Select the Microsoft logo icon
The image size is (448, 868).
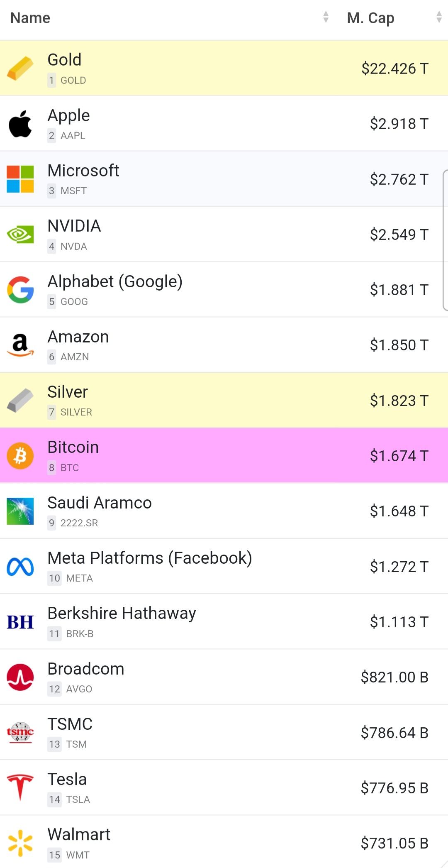20,179
